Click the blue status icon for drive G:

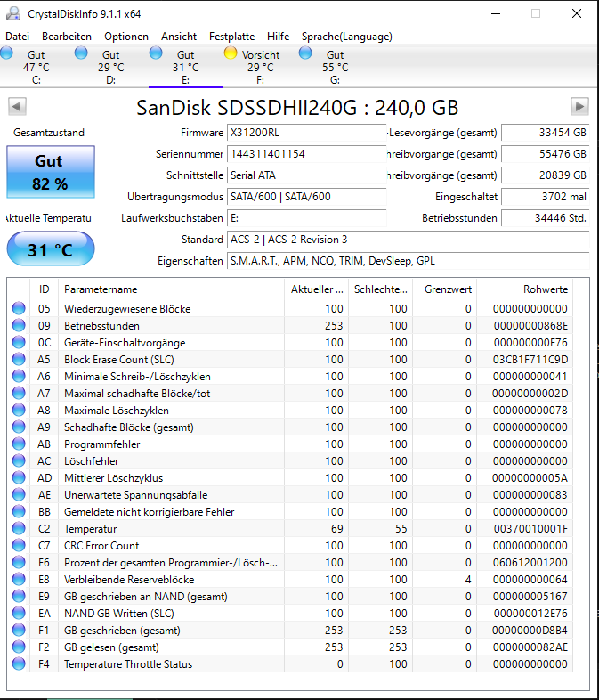click(x=305, y=53)
